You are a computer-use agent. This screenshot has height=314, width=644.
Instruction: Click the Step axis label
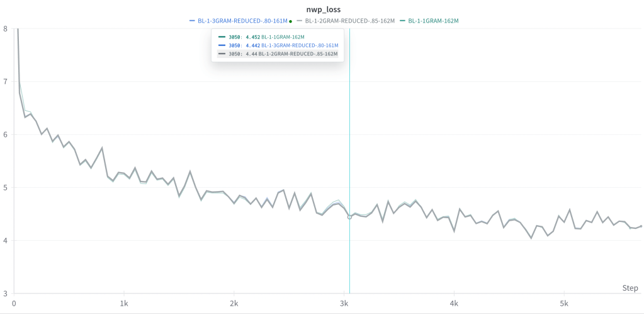point(630,288)
